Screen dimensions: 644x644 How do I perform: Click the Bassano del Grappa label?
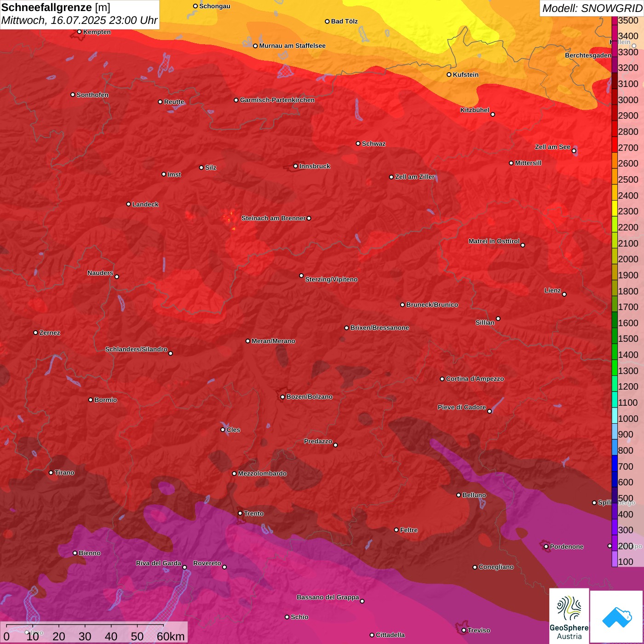pyautogui.click(x=328, y=597)
